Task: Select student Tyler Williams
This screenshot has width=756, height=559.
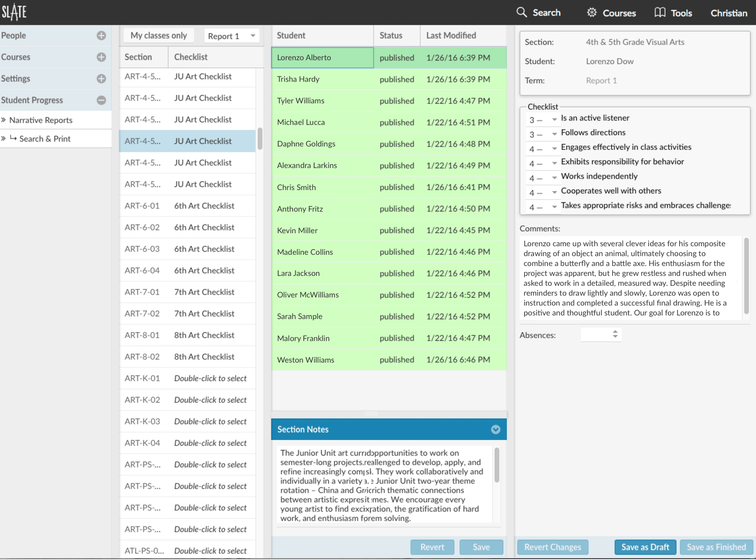Action: [389, 101]
